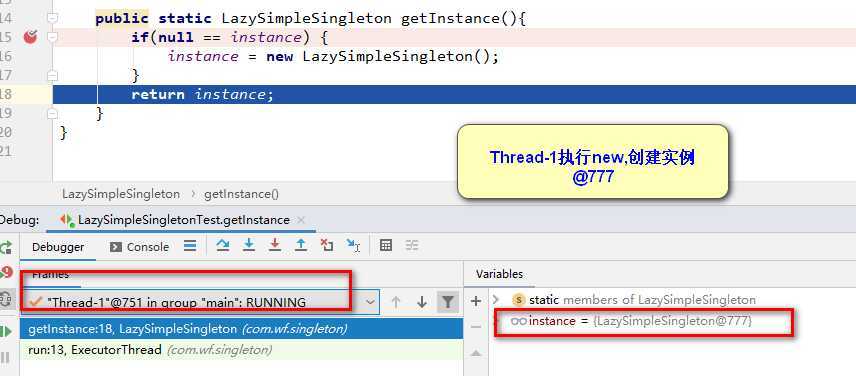Open the LazySimpleSingleton breadcrumb
The image size is (856, 376).
[121, 194]
